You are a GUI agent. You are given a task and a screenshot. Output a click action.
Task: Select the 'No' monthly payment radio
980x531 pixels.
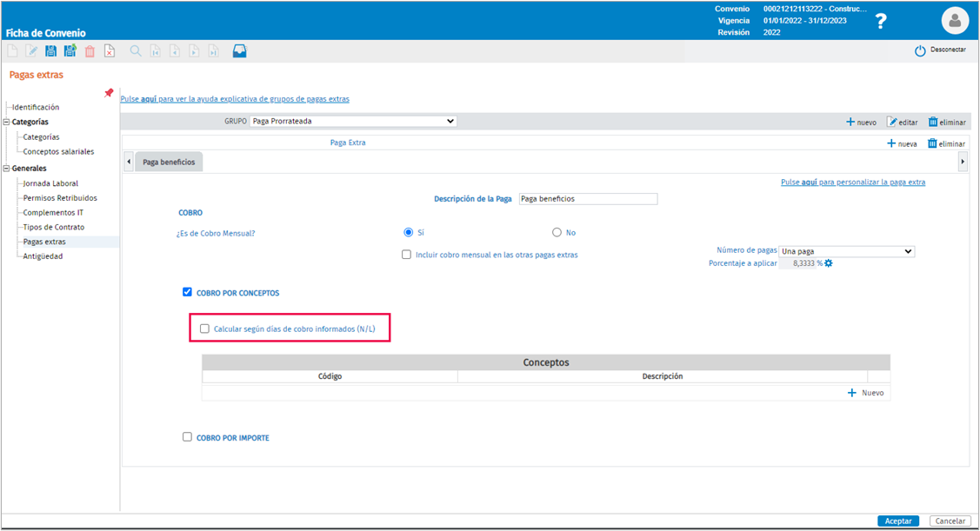click(x=557, y=232)
